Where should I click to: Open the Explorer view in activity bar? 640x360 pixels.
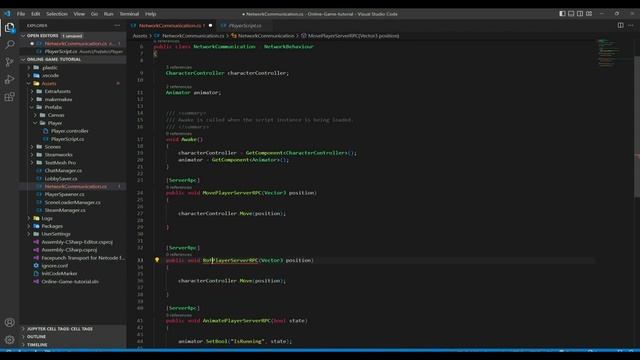coord(9,28)
